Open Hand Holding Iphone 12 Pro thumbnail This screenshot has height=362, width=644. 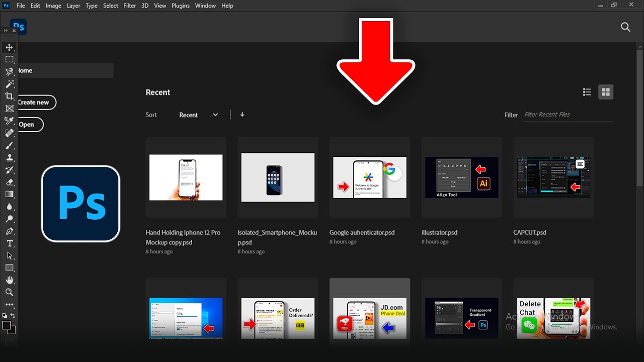click(186, 177)
